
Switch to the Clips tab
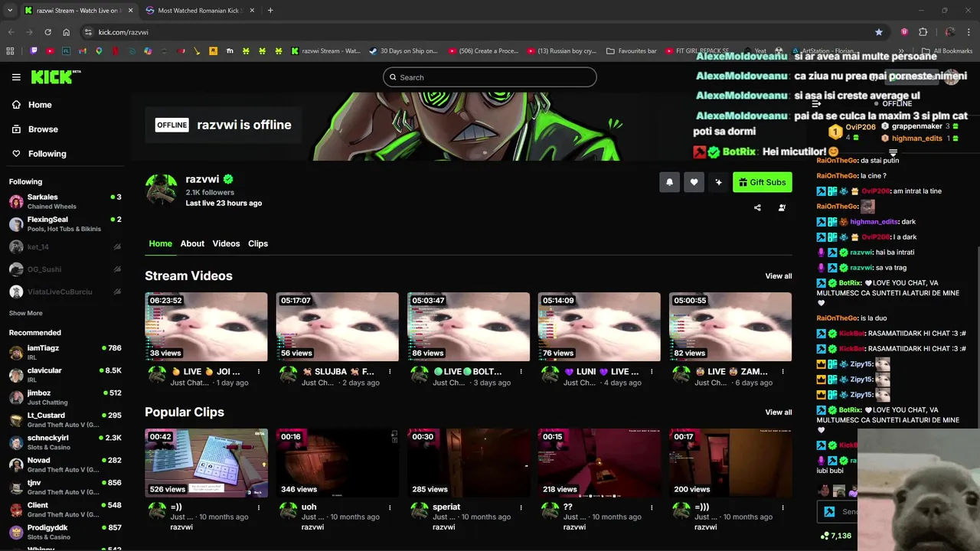[258, 243]
